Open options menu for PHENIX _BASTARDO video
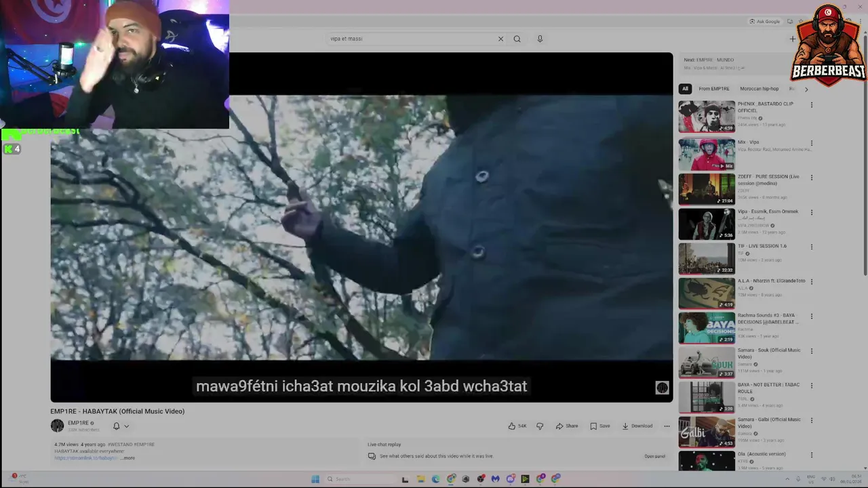This screenshot has width=868, height=488. [811, 105]
